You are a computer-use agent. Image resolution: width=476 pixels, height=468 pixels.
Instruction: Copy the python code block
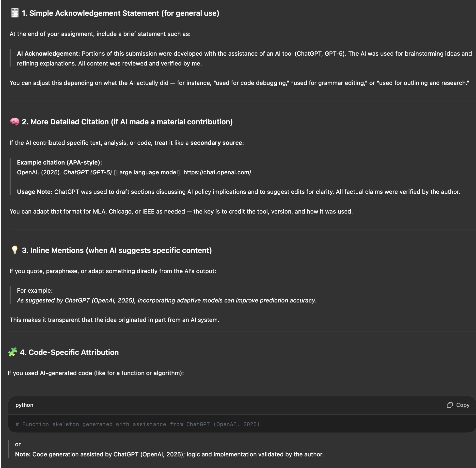click(458, 405)
